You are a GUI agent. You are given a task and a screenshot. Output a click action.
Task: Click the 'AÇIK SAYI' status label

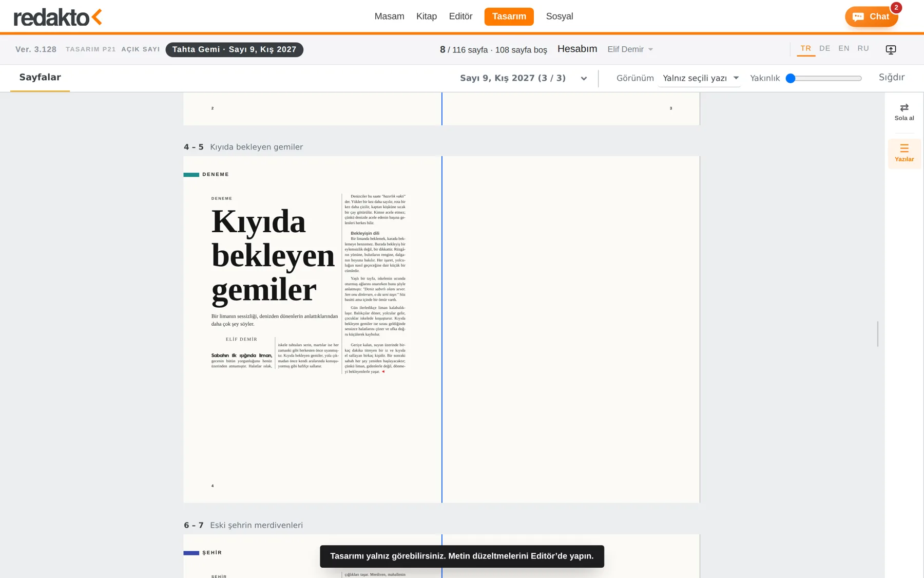pos(141,49)
